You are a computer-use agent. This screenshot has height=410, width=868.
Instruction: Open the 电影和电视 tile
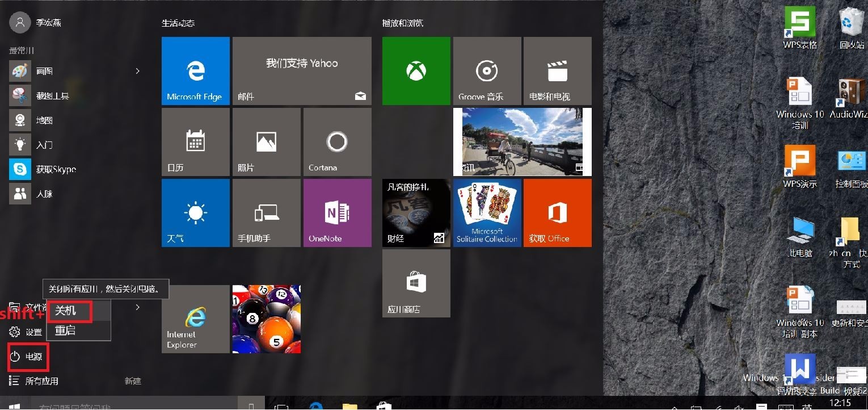point(558,71)
